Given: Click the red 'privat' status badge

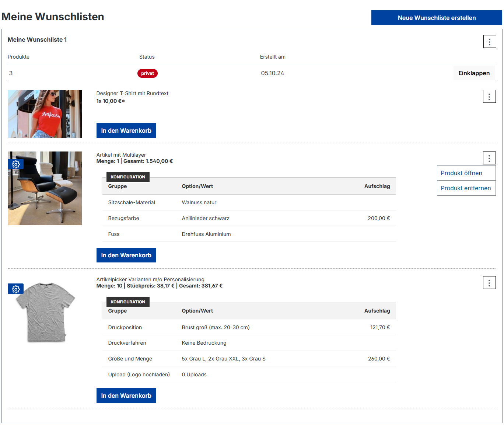Looking at the screenshot, I should 147,73.
